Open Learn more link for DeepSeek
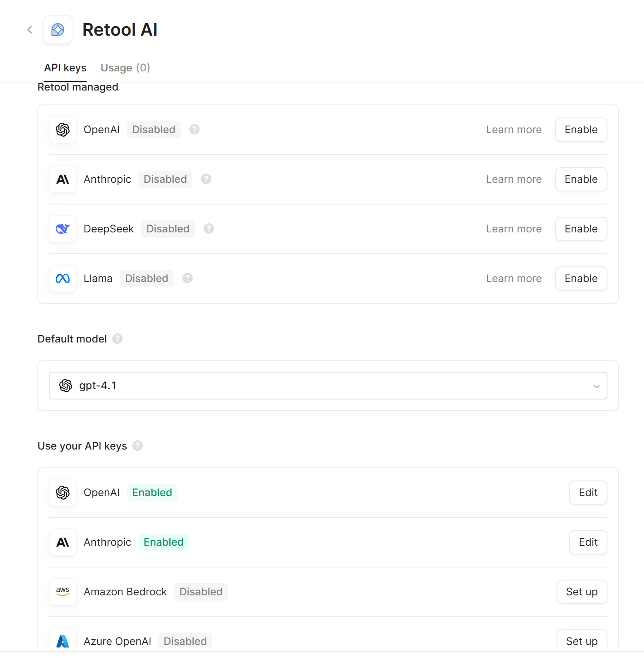 pos(513,229)
